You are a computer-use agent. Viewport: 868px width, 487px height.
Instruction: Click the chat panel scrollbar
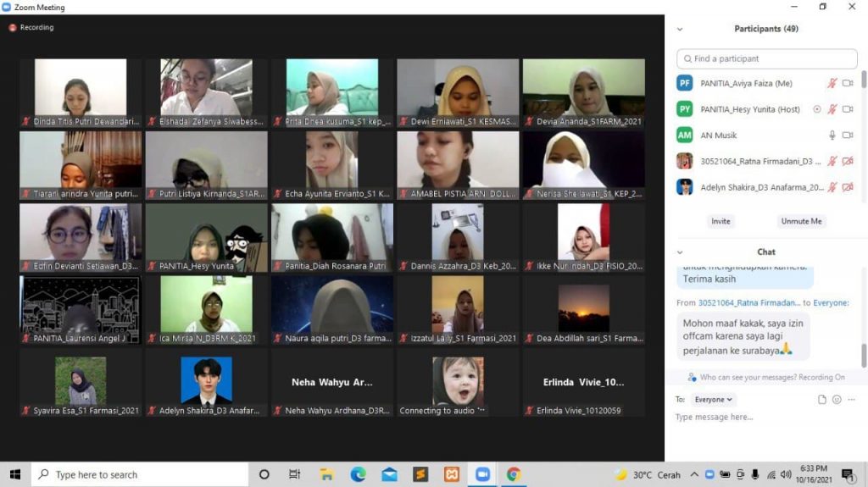coord(864,354)
